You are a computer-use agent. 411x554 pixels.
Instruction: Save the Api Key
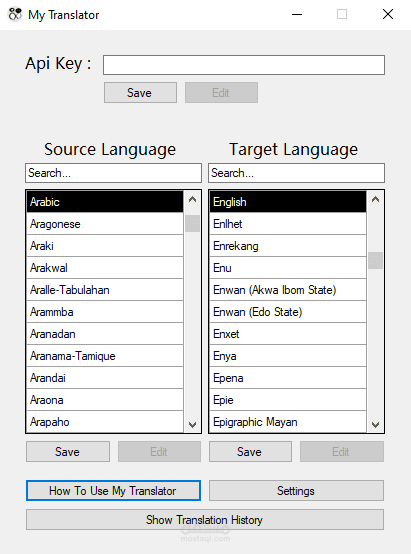[140, 93]
